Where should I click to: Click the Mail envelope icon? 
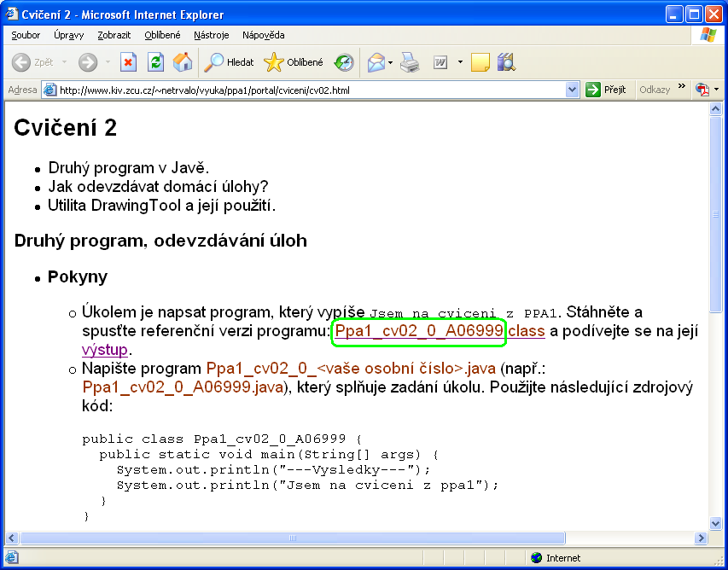(x=376, y=62)
